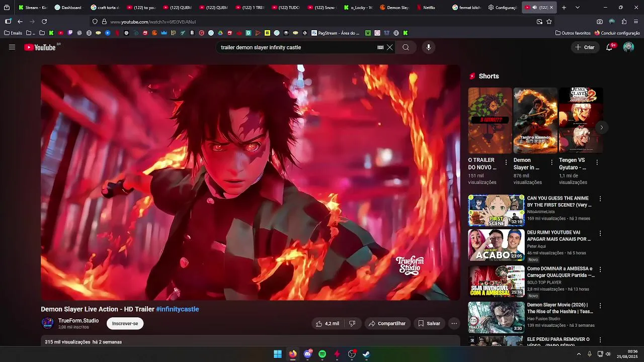This screenshot has height=362, width=644.
Task: Show hidden system tray icons
Action: tap(579, 354)
